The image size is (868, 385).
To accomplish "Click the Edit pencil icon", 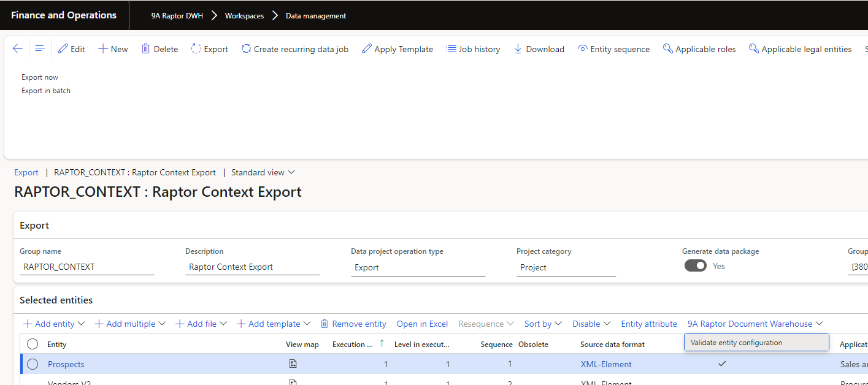I will pyautogui.click(x=63, y=49).
